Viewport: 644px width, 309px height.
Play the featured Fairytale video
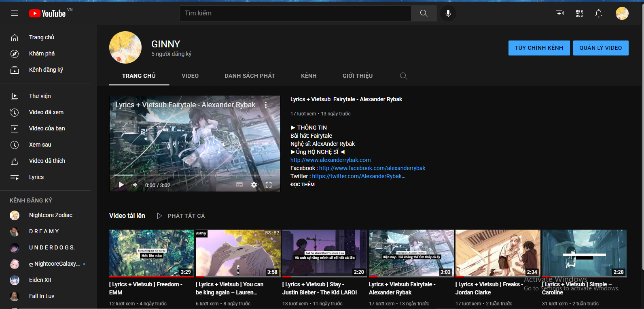[x=121, y=185]
